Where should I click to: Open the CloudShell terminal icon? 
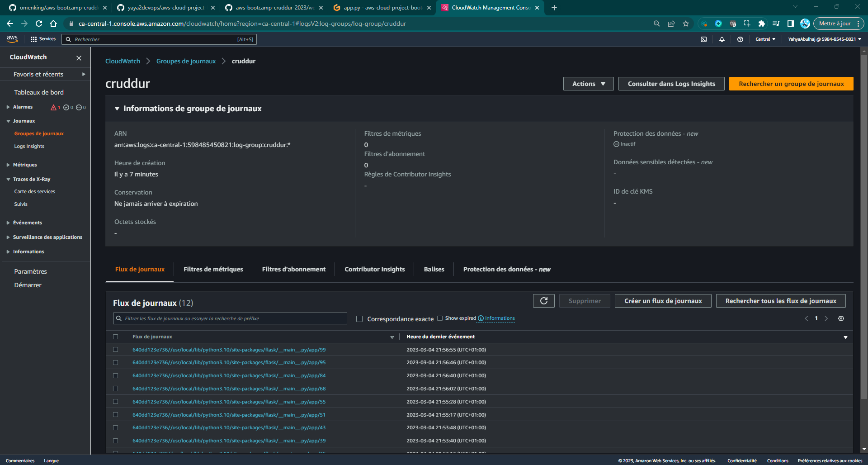pos(703,39)
